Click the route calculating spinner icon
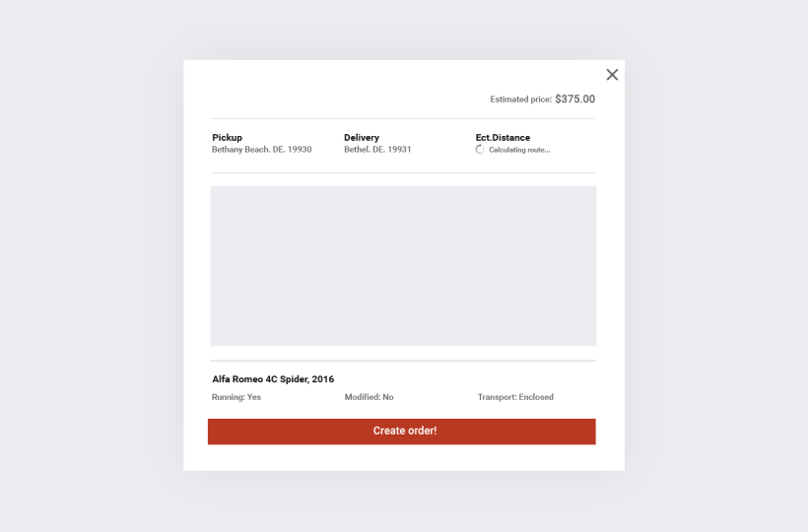 (x=480, y=150)
